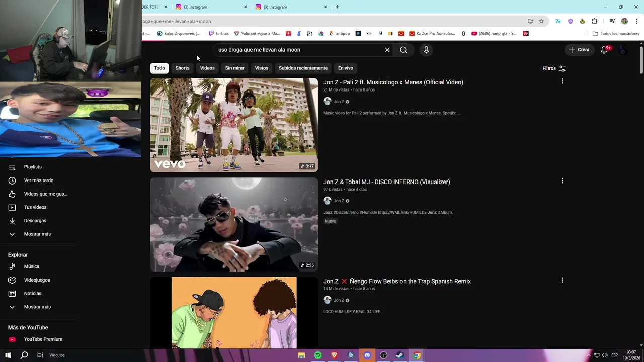Viewport: 644px width, 362px height.
Task: Open the Jon Z - Pali 2 video title
Action: pyautogui.click(x=393, y=82)
